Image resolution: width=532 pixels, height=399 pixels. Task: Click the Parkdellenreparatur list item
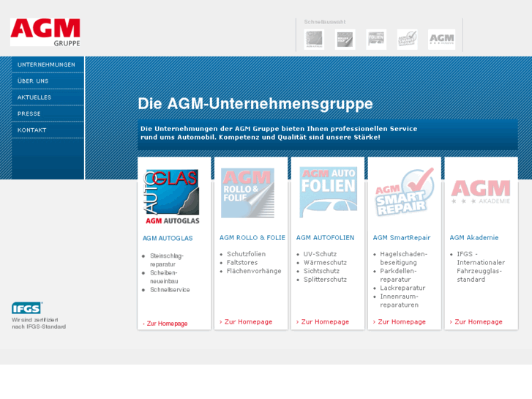click(x=398, y=275)
